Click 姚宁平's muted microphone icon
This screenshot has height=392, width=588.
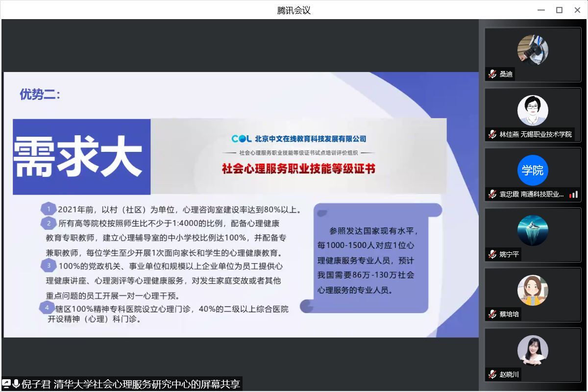tap(492, 254)
